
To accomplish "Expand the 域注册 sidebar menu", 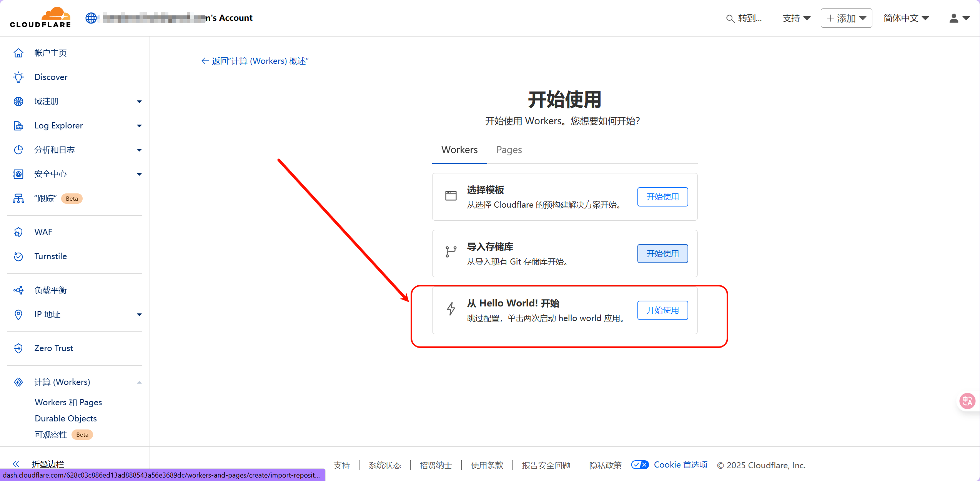I will coord(139,102).
